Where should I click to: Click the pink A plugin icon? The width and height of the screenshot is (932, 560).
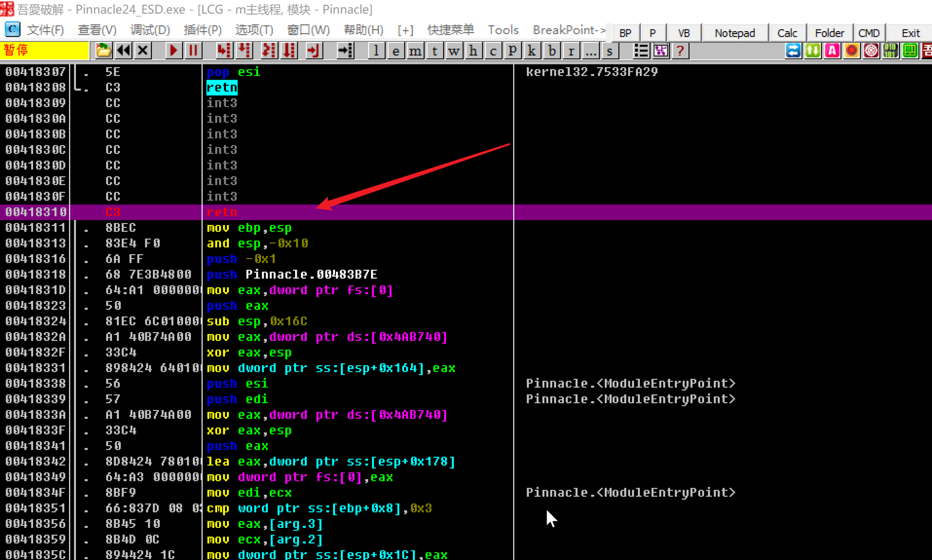coord(832,50)
